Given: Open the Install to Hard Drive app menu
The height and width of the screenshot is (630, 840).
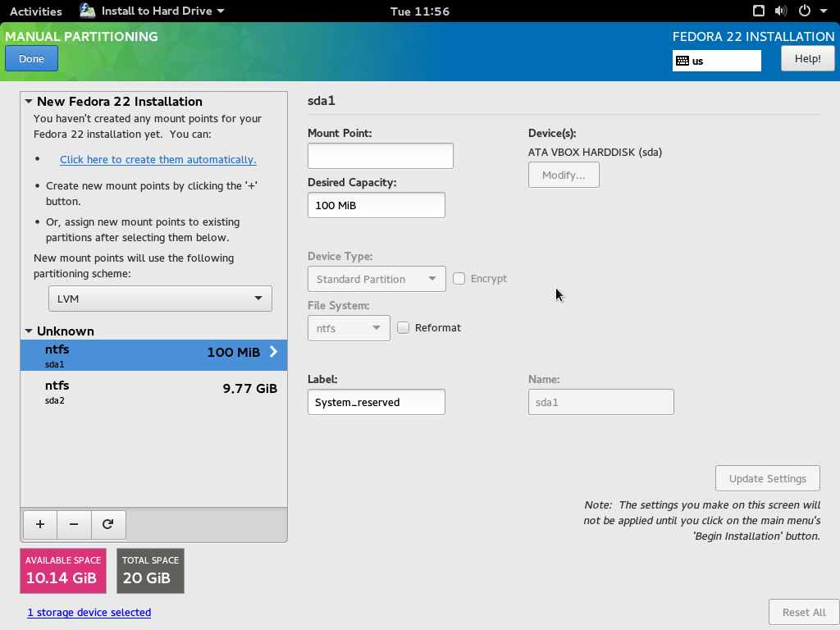Looking at the screenshot, I should (153, 11).
